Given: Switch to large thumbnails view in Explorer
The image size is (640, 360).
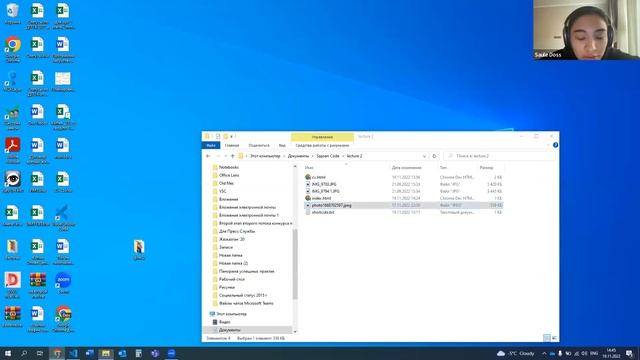Looking at the screenshot, I should point(554,338).
